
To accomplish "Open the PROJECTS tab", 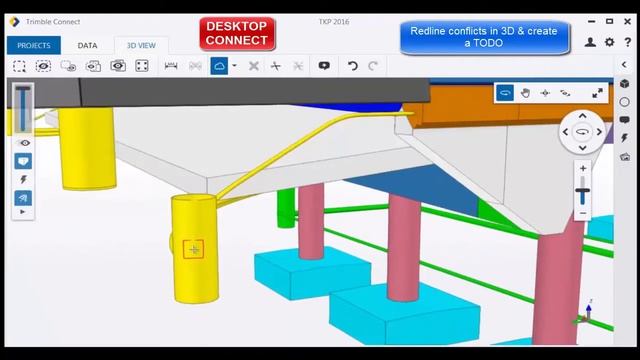I will click(x=34, y=45).
